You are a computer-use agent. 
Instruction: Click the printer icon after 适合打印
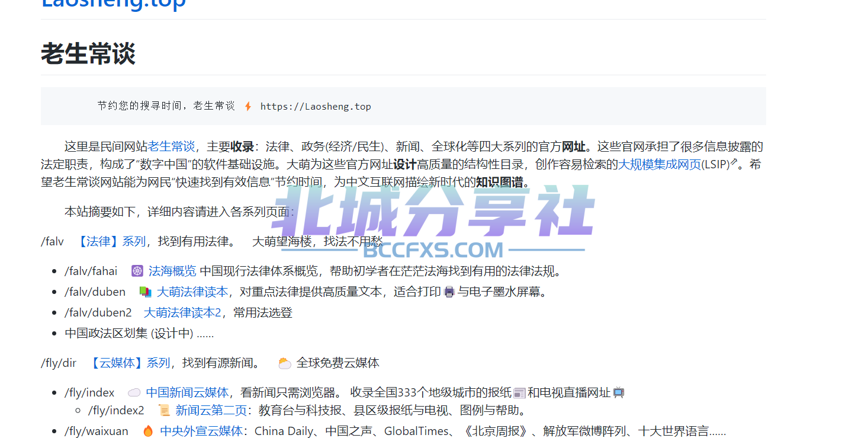coord(449,292)
